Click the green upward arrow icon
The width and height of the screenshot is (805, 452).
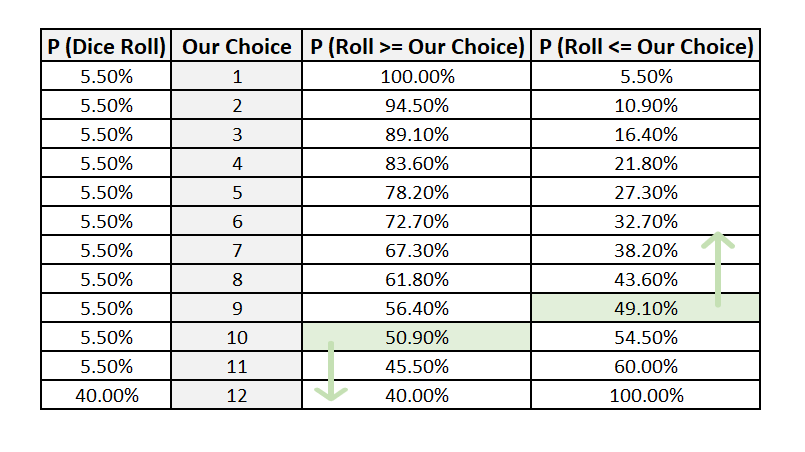click(718, 270)
